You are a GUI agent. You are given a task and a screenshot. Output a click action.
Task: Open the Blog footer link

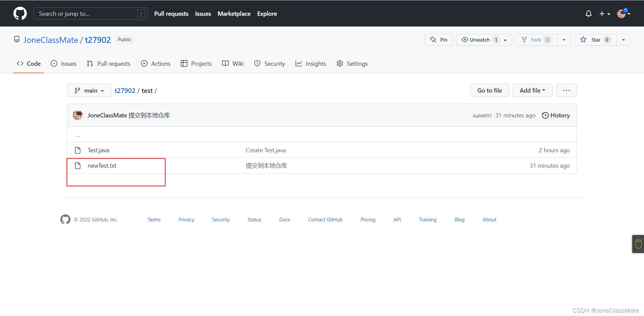pyautogui.click(x=460, y=219)
